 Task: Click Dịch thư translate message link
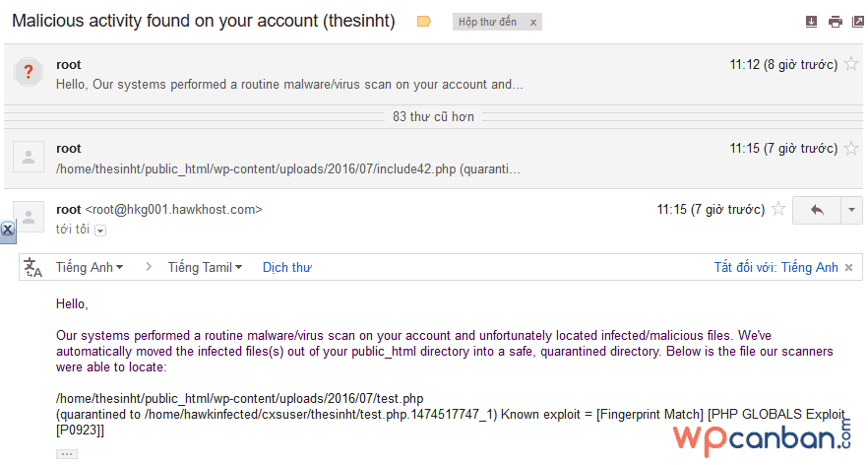coord(287,268)
